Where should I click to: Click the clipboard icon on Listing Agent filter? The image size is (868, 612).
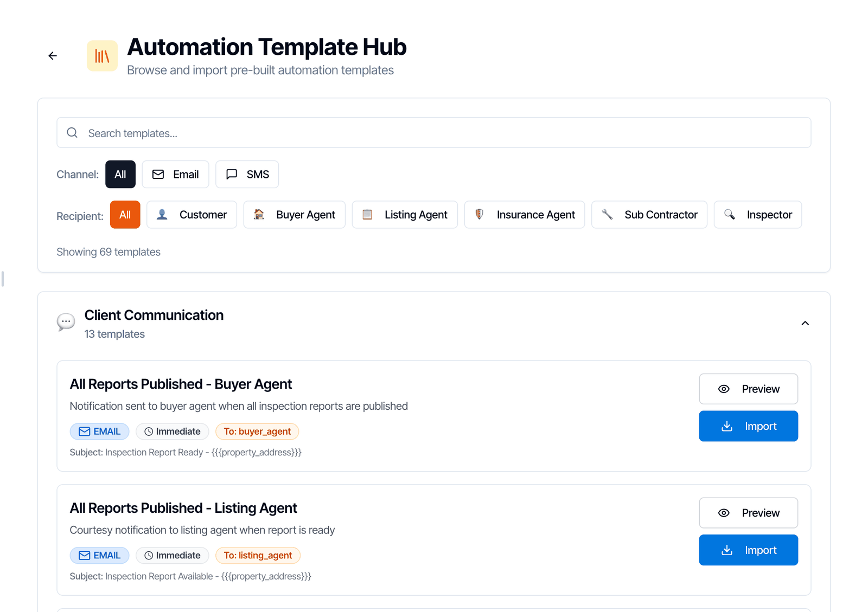[367, 215]
